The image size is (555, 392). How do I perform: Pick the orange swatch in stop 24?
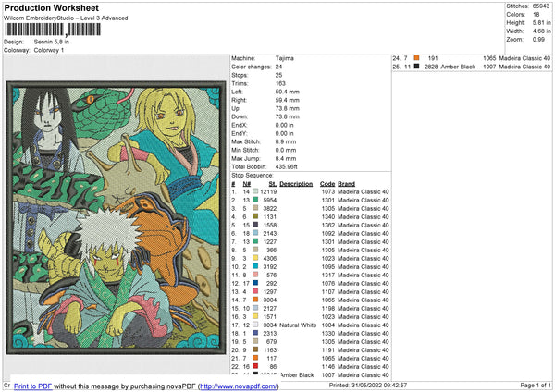pyautogui.click(x=416, y=58)
